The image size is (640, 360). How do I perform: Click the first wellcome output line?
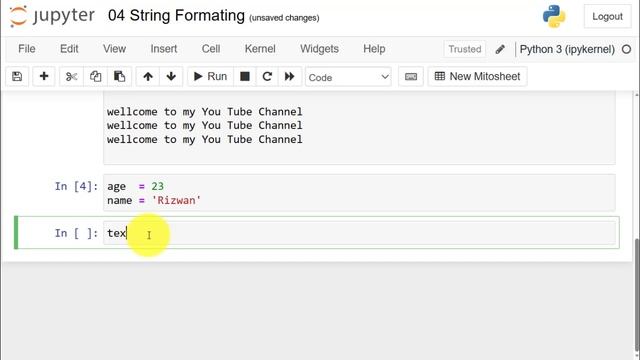point(204,112)
